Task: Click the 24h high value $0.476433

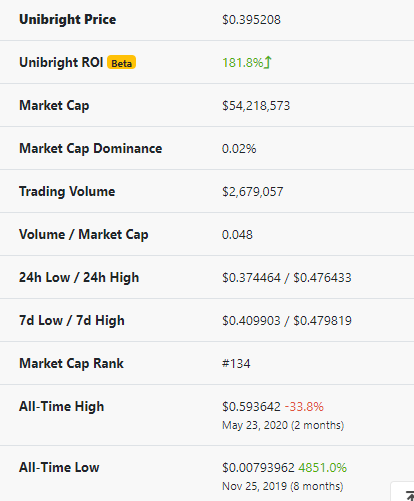Action: coord(322,278)
